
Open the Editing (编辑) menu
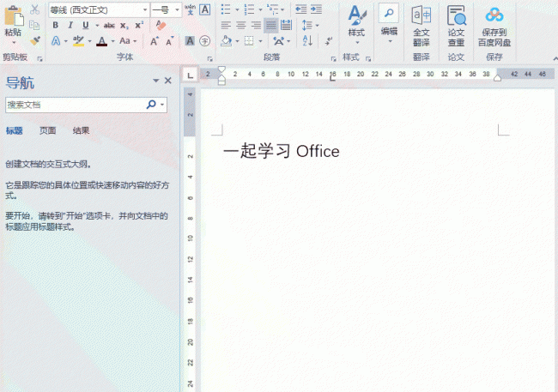pos(389,24)
